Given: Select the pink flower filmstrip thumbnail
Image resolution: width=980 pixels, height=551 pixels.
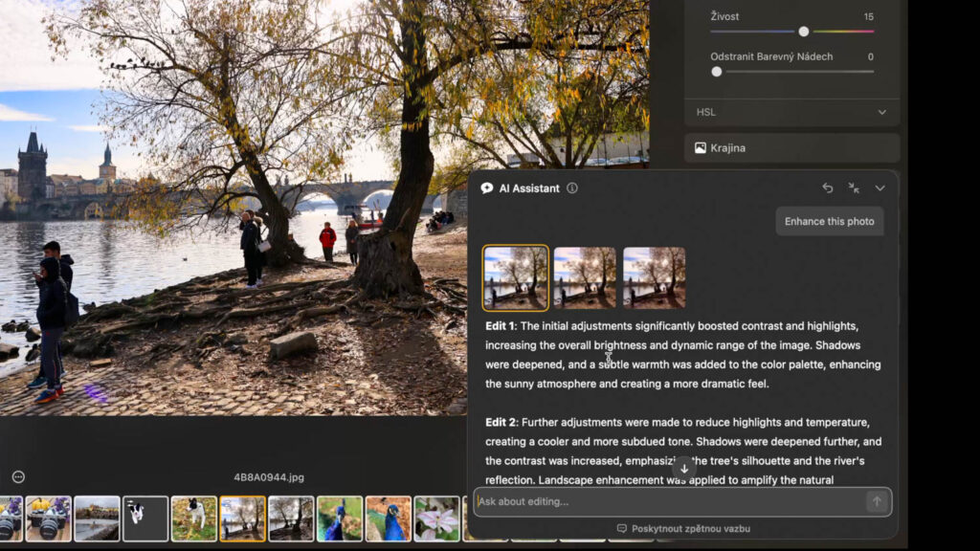Looking at the screenshot, I should (436, 518).
